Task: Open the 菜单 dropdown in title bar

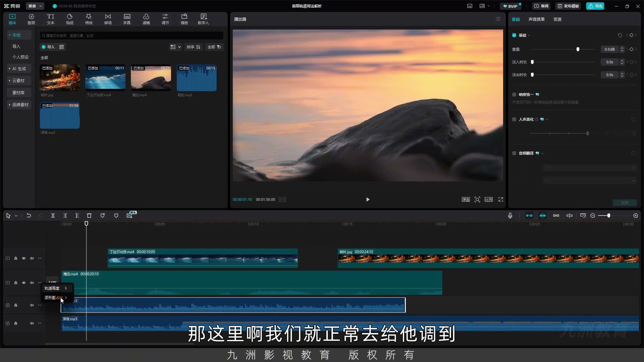Action: click(35, 6)
